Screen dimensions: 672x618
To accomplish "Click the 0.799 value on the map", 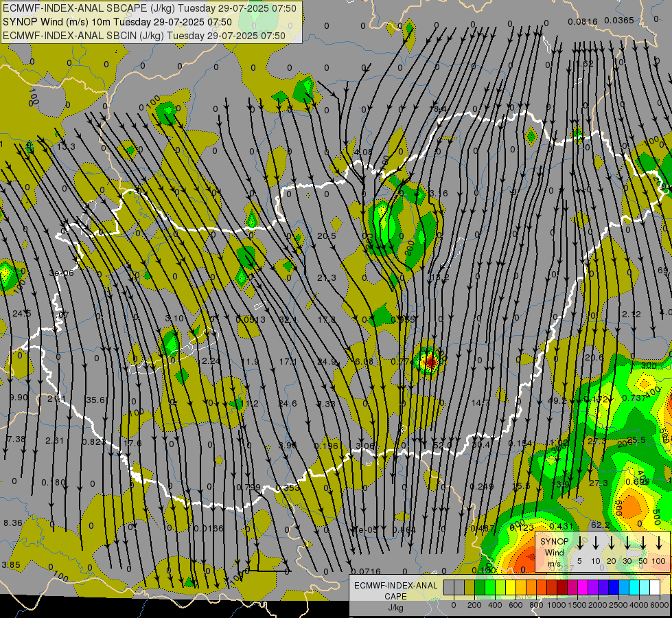I will pyautogui.click(x=248, y=488).
